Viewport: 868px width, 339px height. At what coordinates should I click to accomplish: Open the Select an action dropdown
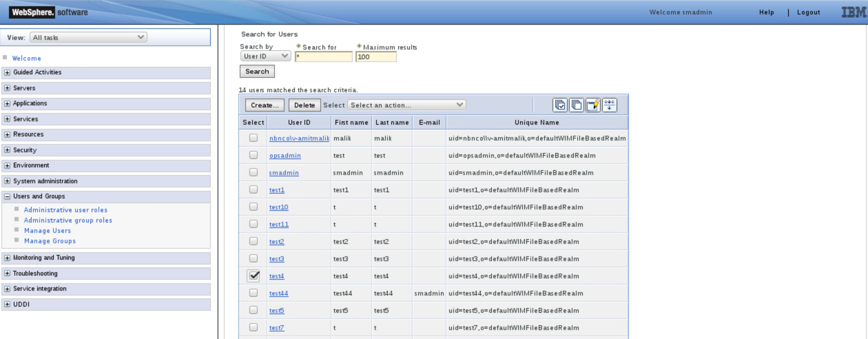coord(407,105)
